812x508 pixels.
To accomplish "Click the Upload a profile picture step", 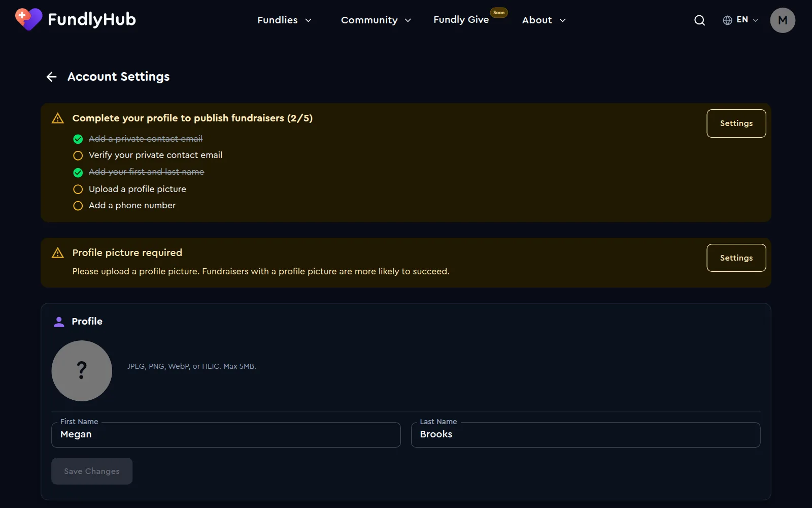I will point(138,189).
